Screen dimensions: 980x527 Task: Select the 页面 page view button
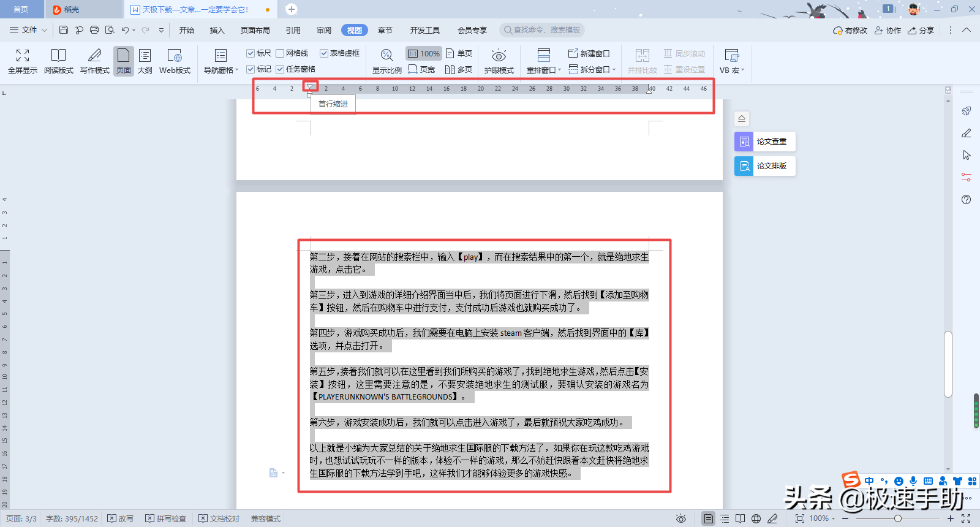tap(124, 61)
